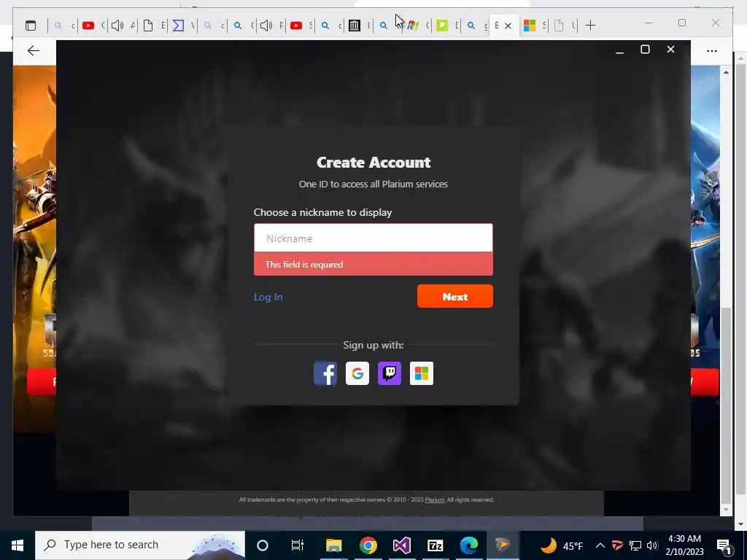Open the network status tray icon
This screenshot has height=560, width=747.
[635, 545]
